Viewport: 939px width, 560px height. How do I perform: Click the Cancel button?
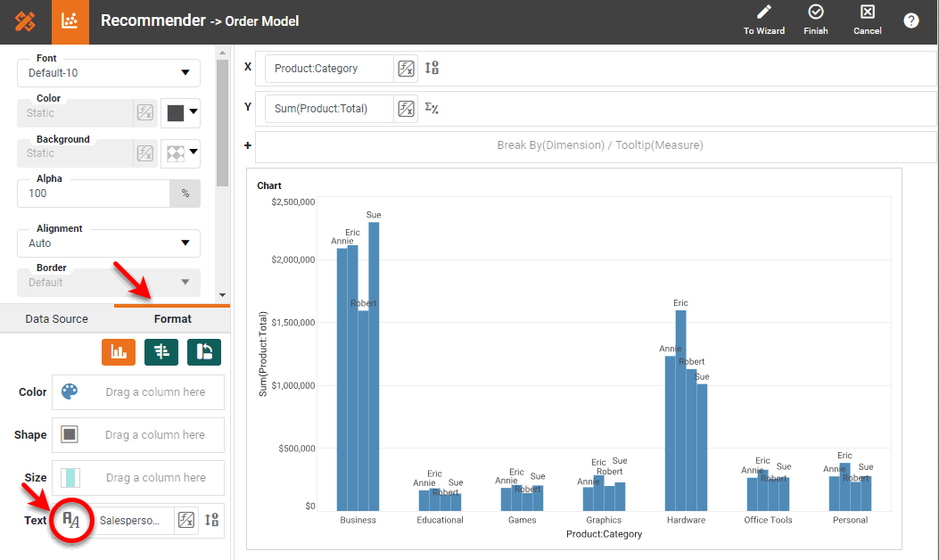coord(867,21)
